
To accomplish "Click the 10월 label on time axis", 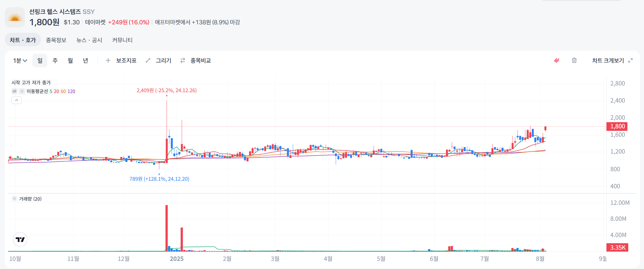I will [15, 259].
